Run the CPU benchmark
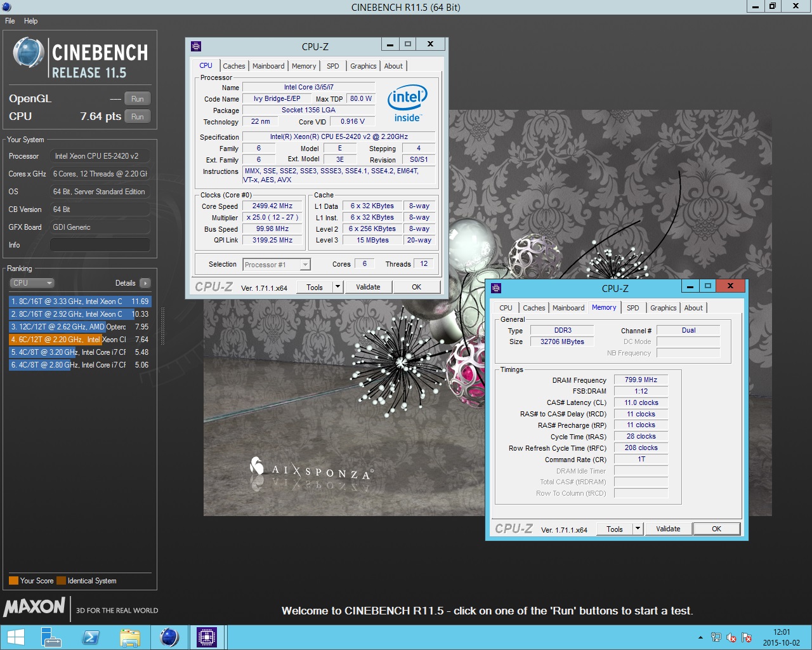The image size is (812, 650). click(138, 117)
